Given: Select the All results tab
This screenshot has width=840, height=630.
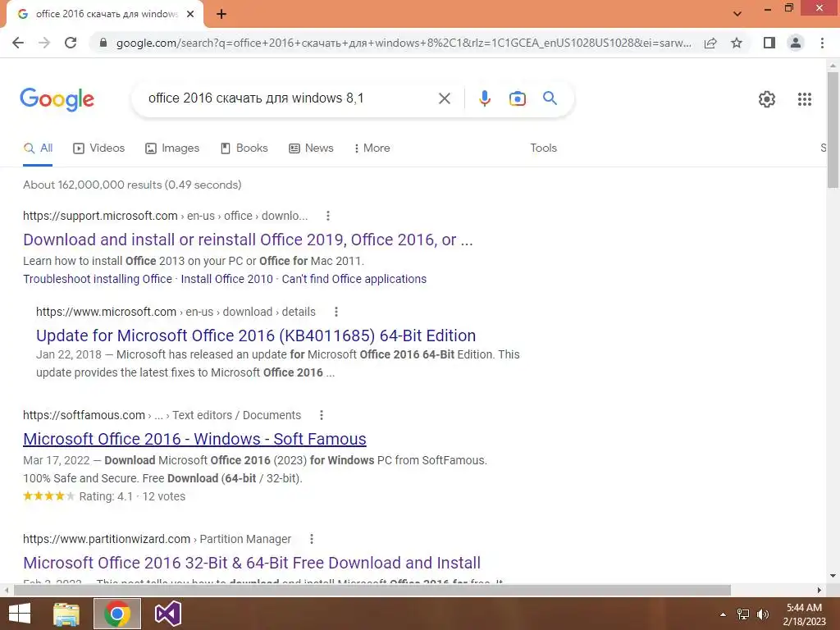Looking at the screenshot, I should click(38, 148).
